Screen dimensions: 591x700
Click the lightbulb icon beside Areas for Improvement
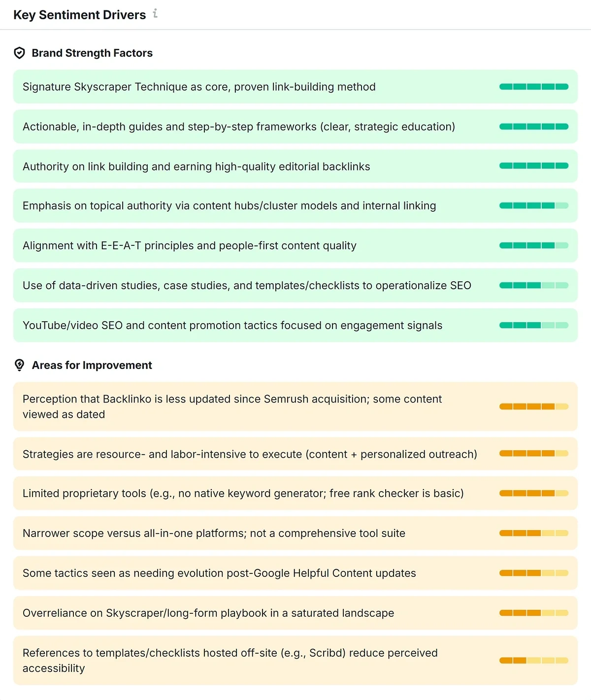(x=19, y=365)
